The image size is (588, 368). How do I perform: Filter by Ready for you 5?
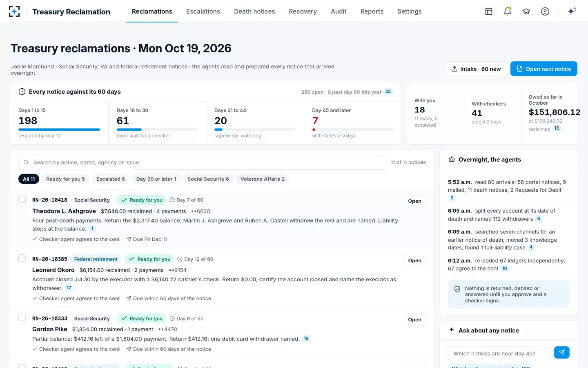coord(65,179)
